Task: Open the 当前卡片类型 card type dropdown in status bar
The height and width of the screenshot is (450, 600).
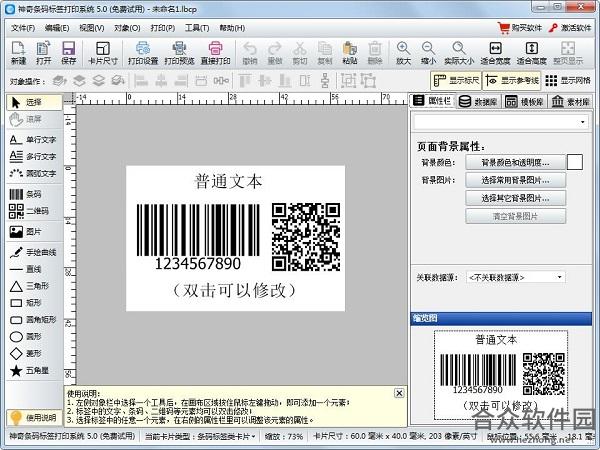Action: click(x=200, y=436)
